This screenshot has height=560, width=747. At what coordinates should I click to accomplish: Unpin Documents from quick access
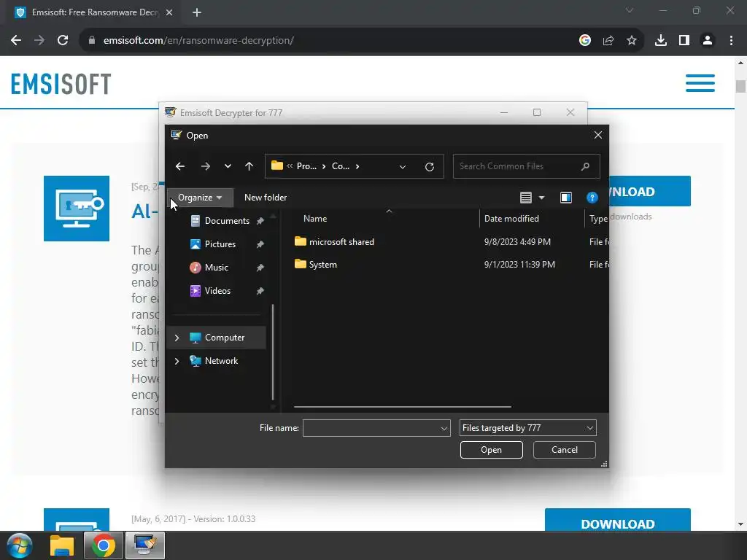pyautogui.click(x=260, y=221)
